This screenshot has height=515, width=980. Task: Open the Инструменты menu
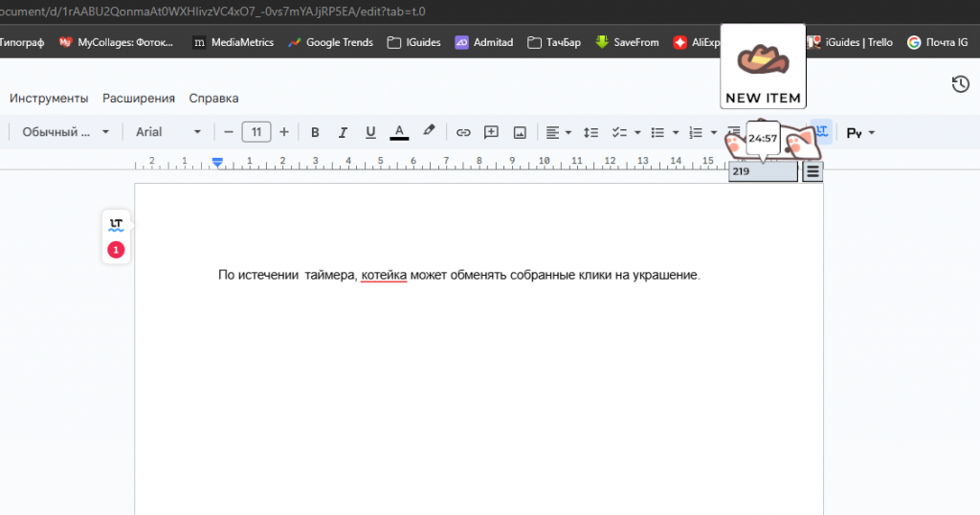[x=49, y=99]
